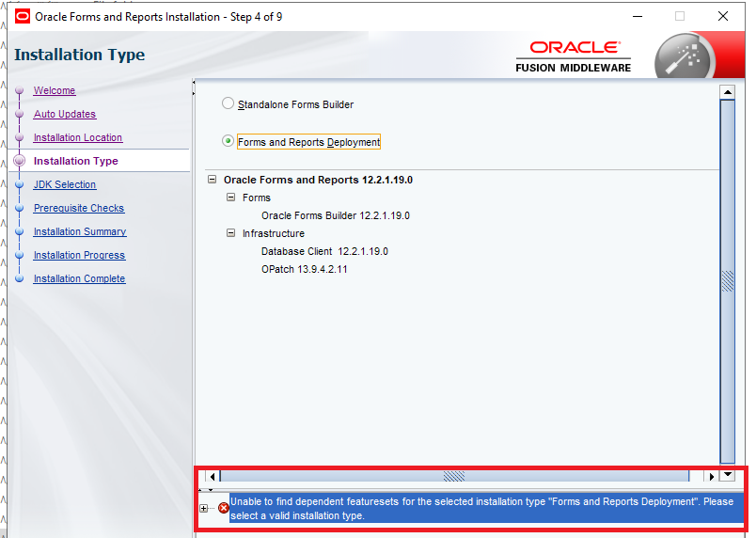
Task: Click the horizontal scrollbar left arrow
Action: click(213, 476)
